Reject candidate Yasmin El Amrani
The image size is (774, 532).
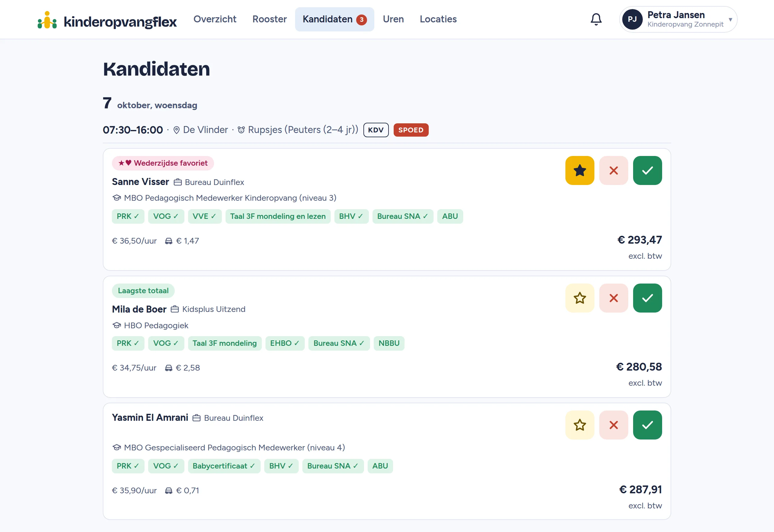pos(614,425)
